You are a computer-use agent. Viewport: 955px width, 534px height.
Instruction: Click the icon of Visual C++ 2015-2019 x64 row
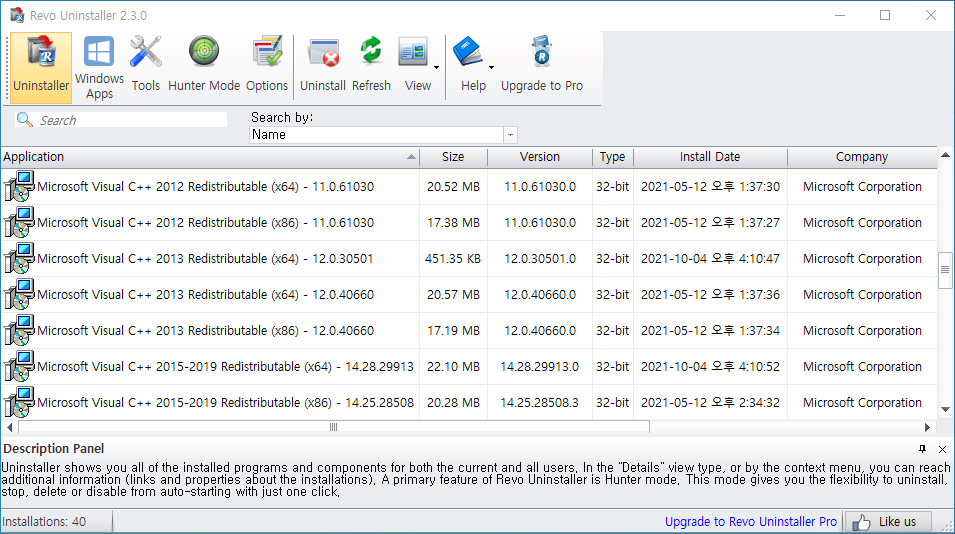tap(19, 366)
